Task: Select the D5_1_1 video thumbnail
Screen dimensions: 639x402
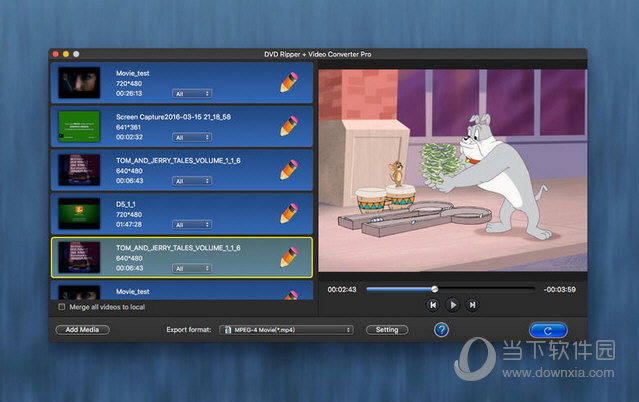Action: click(79, 213)
